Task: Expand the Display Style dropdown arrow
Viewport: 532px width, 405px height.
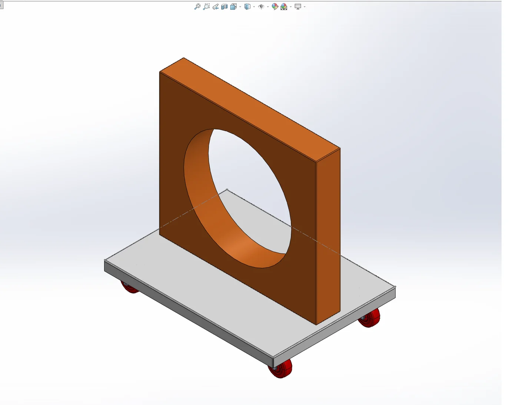Action: (254, 7)
